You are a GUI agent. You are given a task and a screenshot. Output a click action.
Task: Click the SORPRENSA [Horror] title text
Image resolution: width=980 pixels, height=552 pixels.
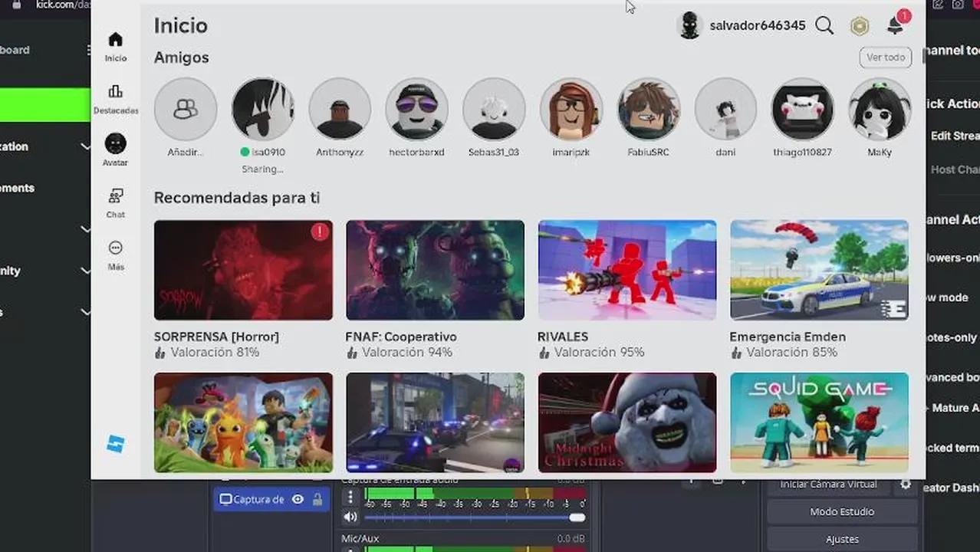[216, 337]
